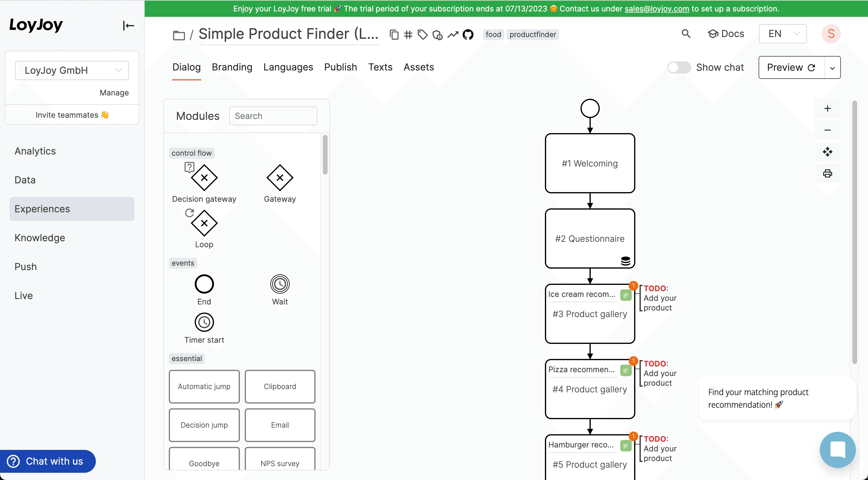Open the sales@loyjoy.com email link

coord(656,9)
